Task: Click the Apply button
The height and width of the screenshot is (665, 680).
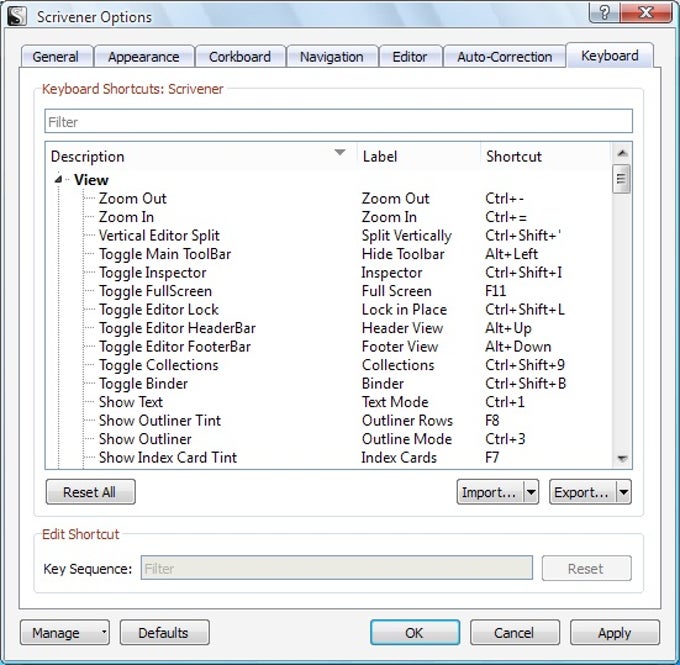Action: tap(615, 632)
